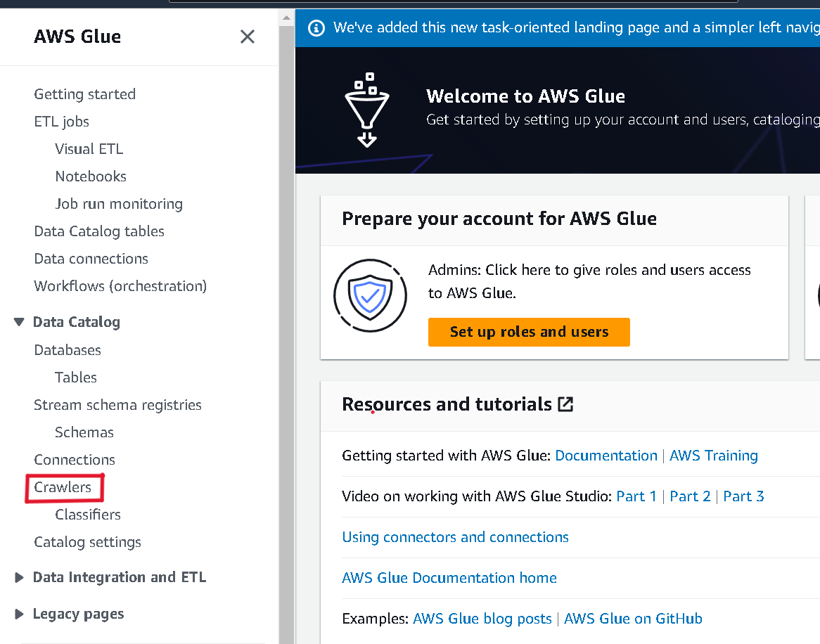Open the AWS Glue on GitHub link
The image size is (820, 644).
pyautogui.click(x=633, y=619)
